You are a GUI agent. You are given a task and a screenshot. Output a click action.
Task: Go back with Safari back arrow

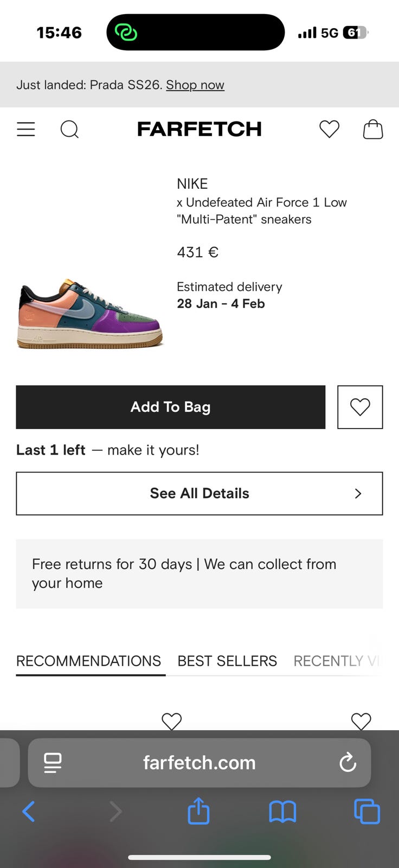point(29,812)
